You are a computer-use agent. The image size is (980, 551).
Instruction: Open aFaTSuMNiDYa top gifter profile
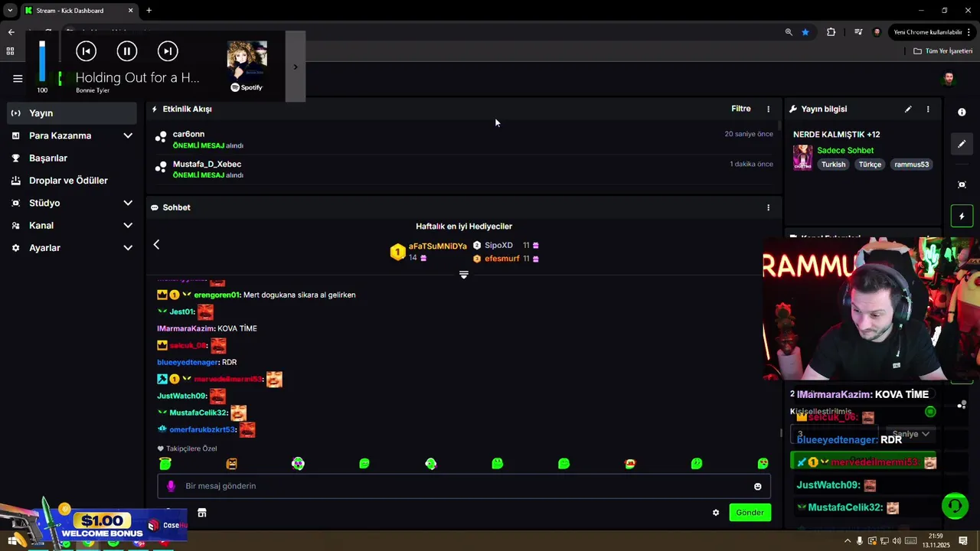tap(437, 246)
